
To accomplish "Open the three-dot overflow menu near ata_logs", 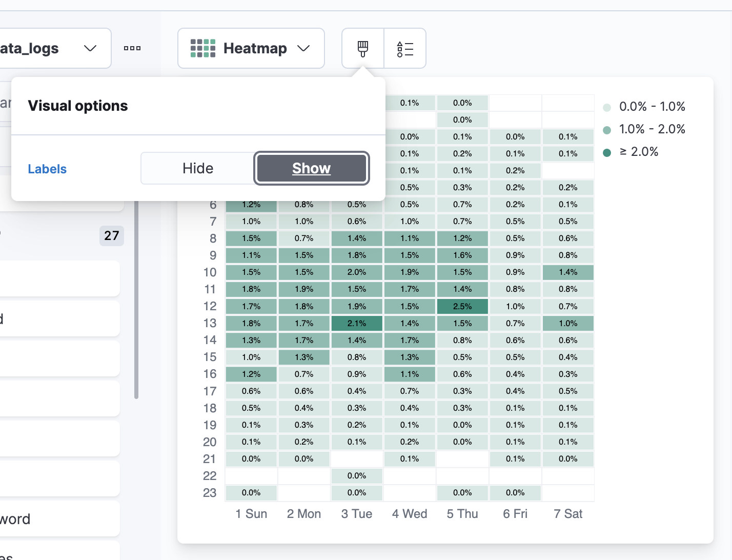I will (132, 48).
